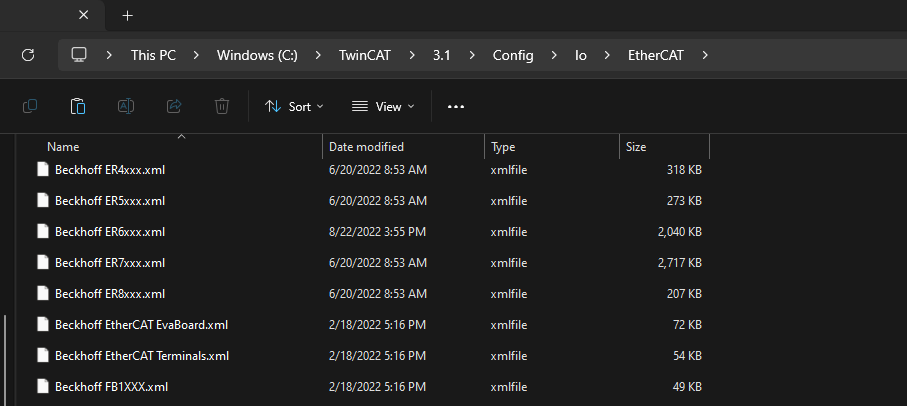Open the View dropdown

tap(384, 106)
